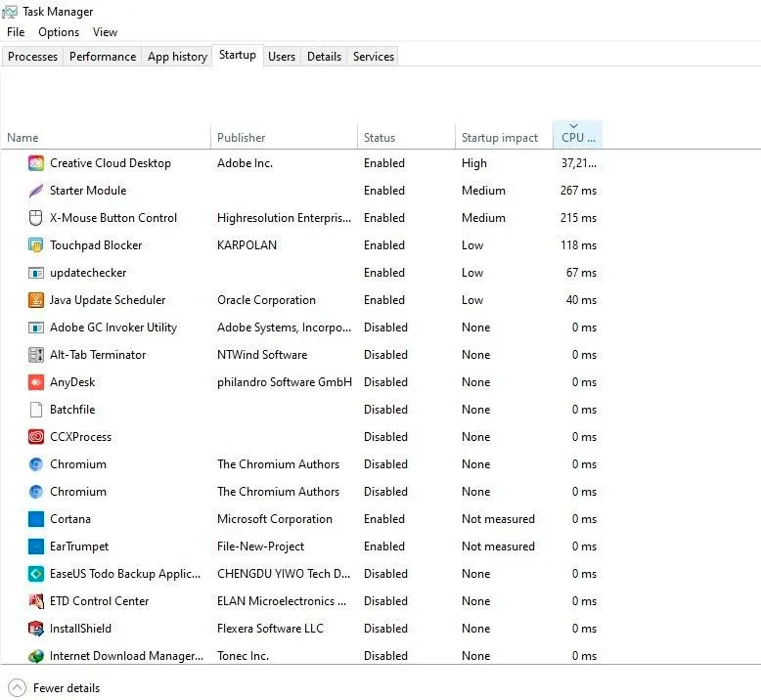Open the Options menu
The image size is (761, 700).
tap(59, 32)
